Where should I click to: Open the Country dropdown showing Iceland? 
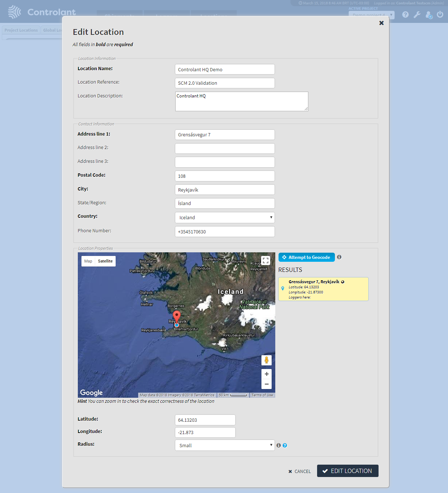pyautogui.click(x=225, y=217)
